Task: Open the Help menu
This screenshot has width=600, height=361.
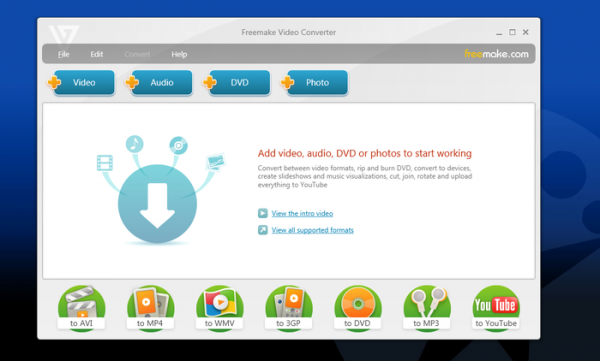Action: (179, 54)
